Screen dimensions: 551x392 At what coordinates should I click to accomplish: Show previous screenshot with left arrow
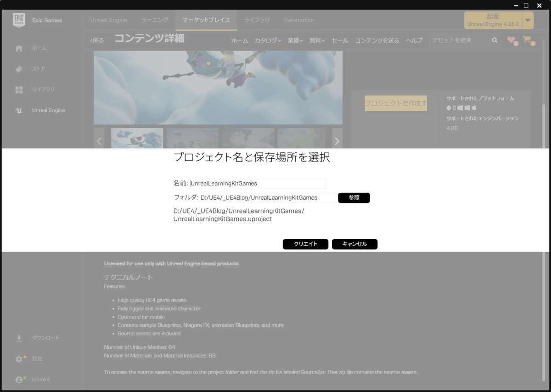point(99,141)
